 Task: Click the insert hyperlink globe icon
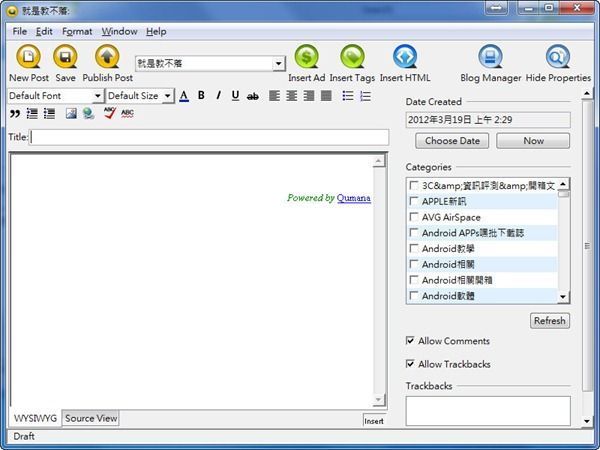point(89,113)
